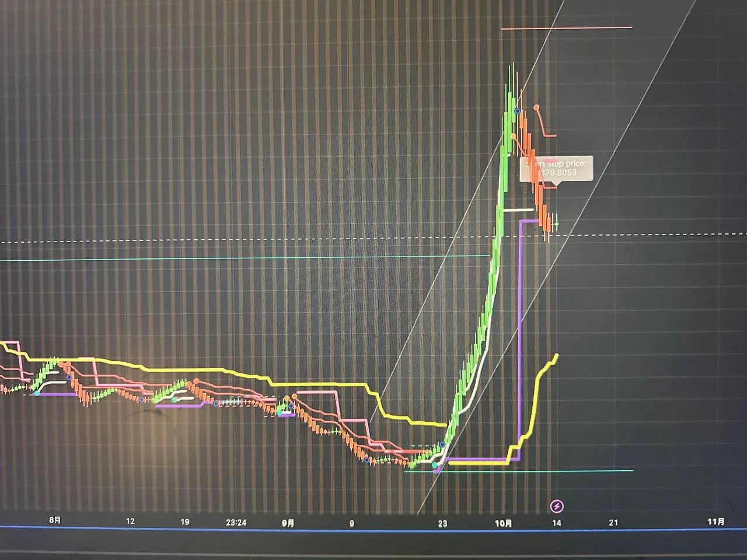The width and height of the screenshot is (747, 560).
Task: Click the end of the rising yellow line
Action: tap(557, 355)
